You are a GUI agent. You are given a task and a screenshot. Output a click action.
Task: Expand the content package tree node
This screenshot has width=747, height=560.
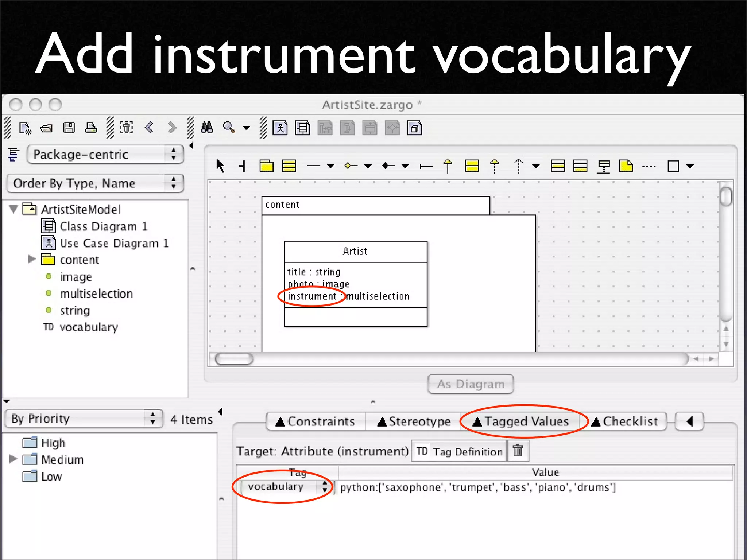coord(32,259)
